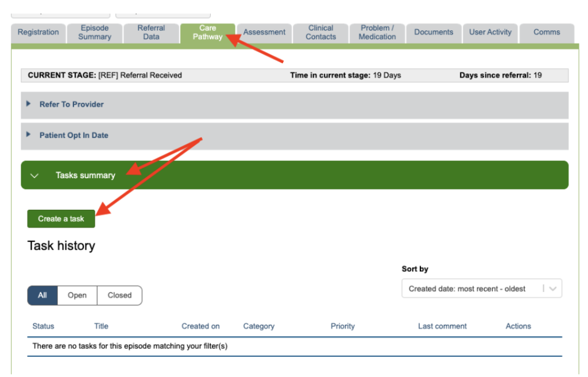The height and width of the screenshot is (377, 588).
Task: Open the Clinical Contacts tab
Action: click(x=320, y=33)
